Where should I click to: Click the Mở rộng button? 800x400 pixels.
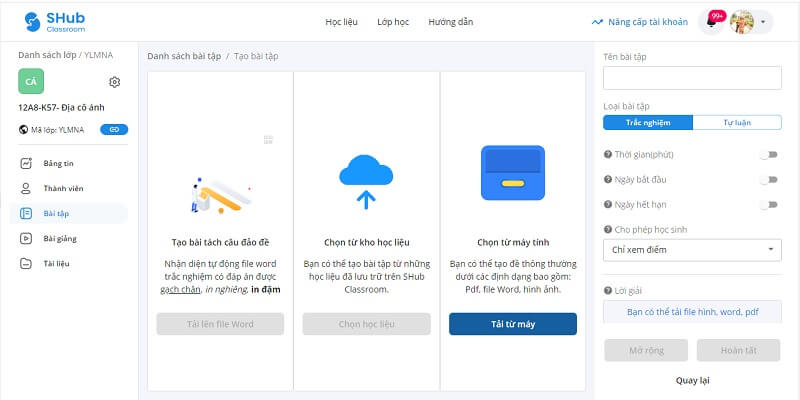point(646,351)
